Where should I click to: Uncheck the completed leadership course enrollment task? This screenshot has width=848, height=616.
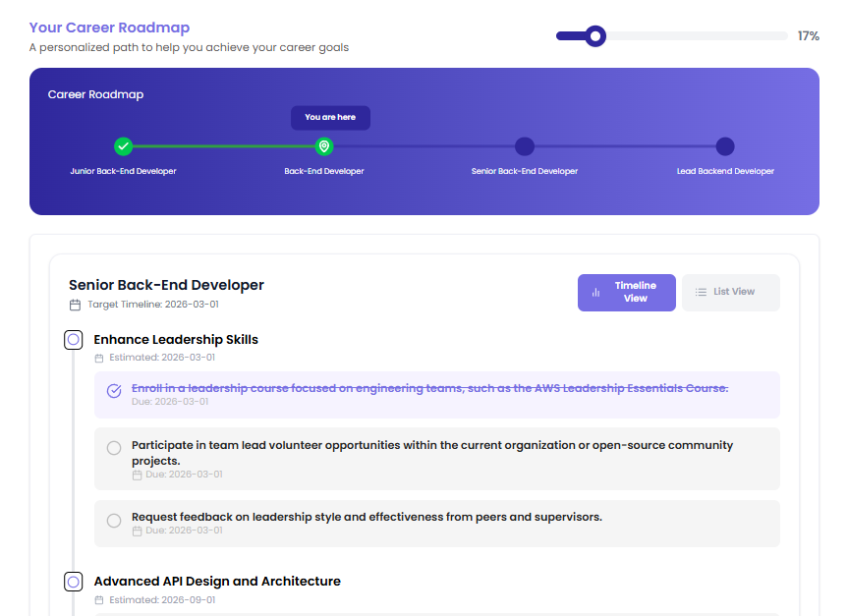(x=114, y=391)
